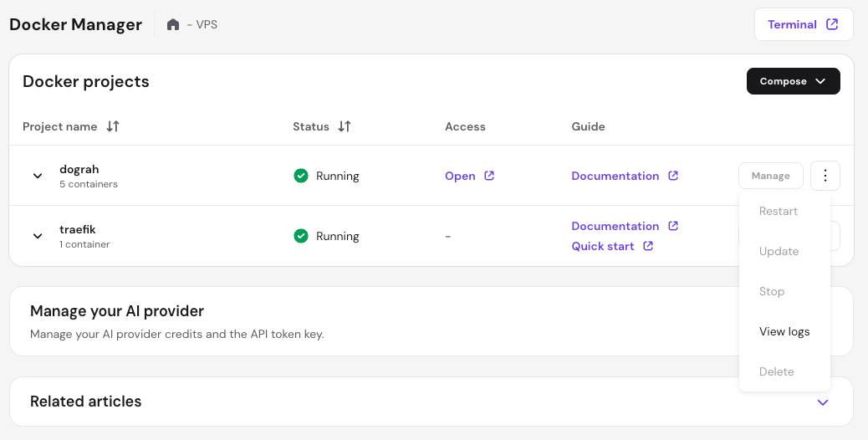This screenshot has width=868, height=440.
Task: Open the Compose dropdown button
Action: click(x=793, y=81)
